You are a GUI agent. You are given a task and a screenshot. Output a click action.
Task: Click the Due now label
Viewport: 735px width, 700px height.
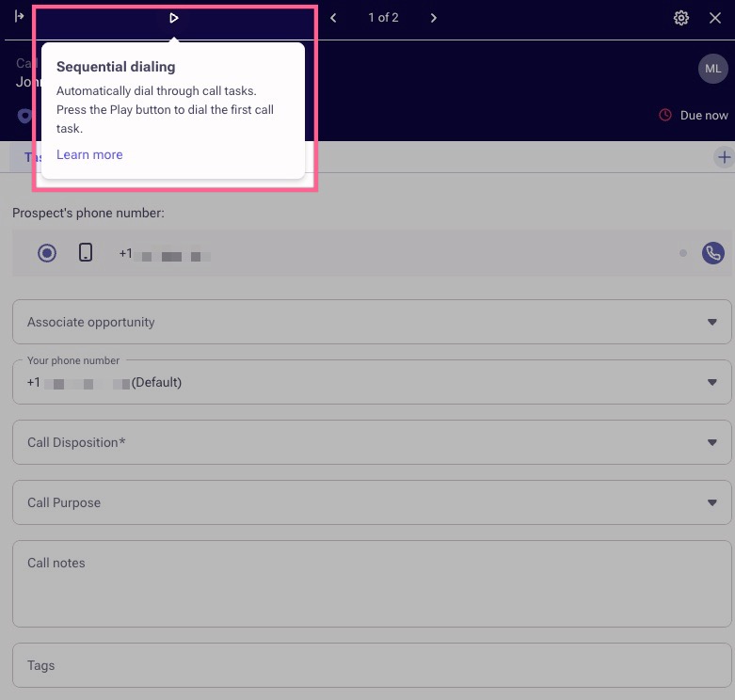pyautogui.click(x=704, y=116)
